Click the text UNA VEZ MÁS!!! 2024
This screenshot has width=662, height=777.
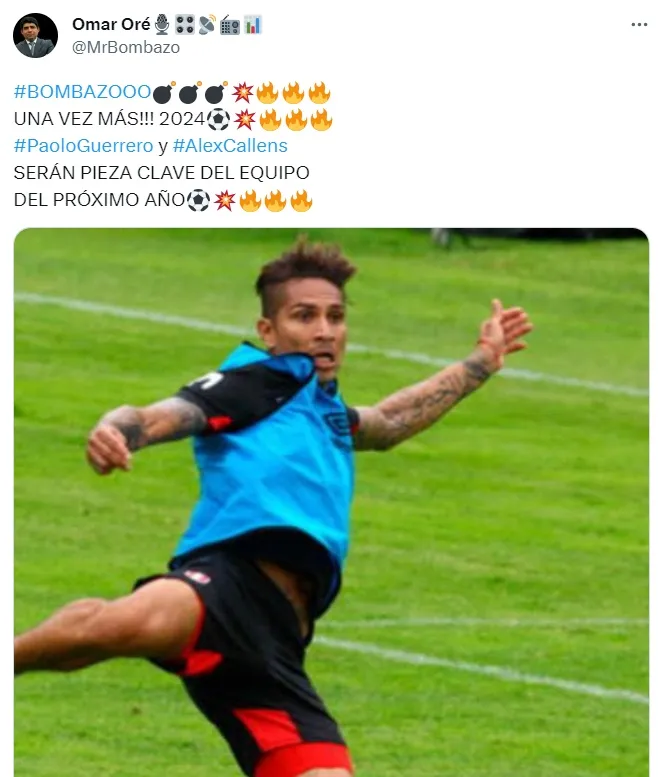tap(109, 119)
